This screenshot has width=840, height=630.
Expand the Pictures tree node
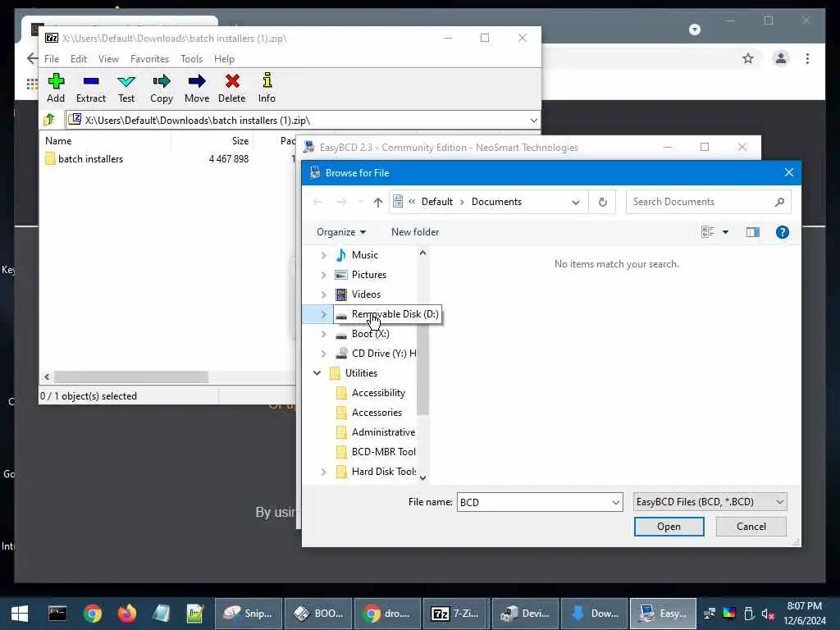[323, 275]
